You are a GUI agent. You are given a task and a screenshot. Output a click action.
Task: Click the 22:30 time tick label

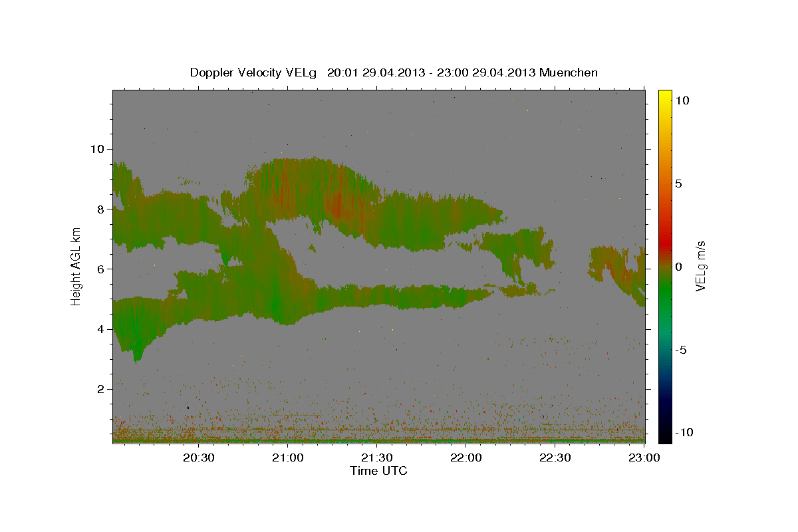coord(555,458)
